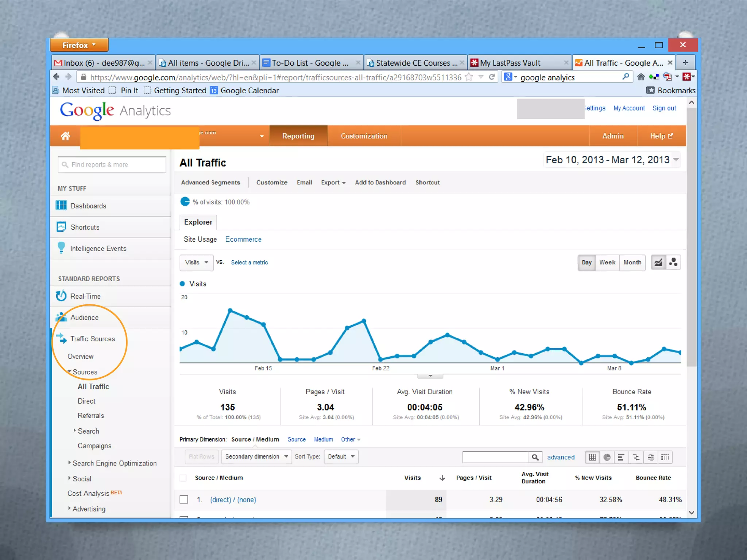Switch to line chart view icon
The width and height of the screenshot is (747, 560).
[x=658, y=262]
